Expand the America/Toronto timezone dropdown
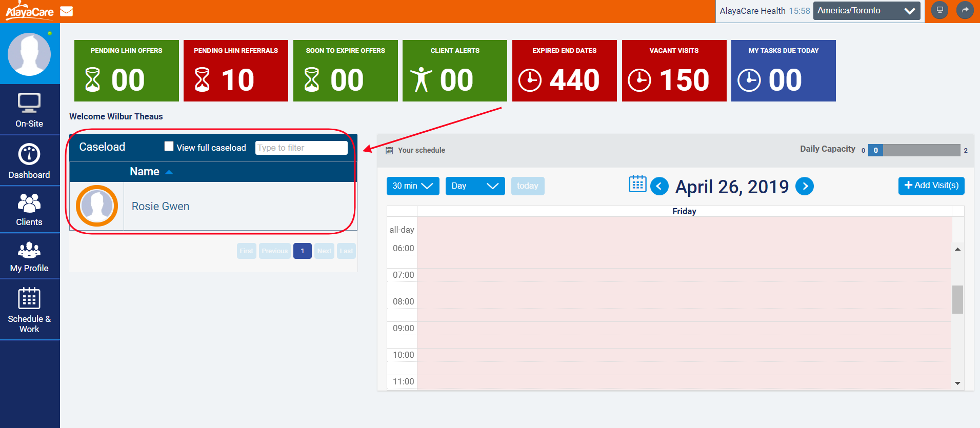Image resolution: width=980 pixels, height=428 pixels. pyautogui.click(x=866, y=11)
